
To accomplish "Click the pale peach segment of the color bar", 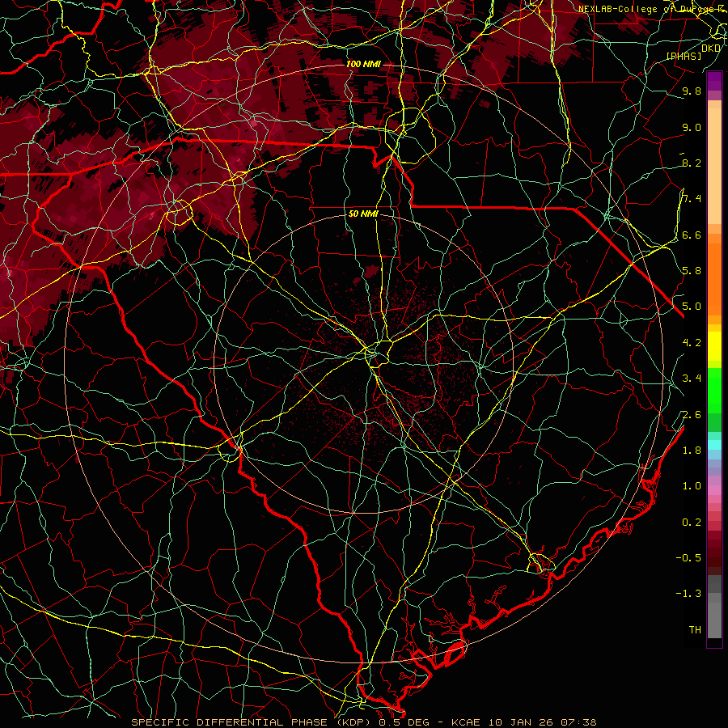I will [x=714, y=166].
